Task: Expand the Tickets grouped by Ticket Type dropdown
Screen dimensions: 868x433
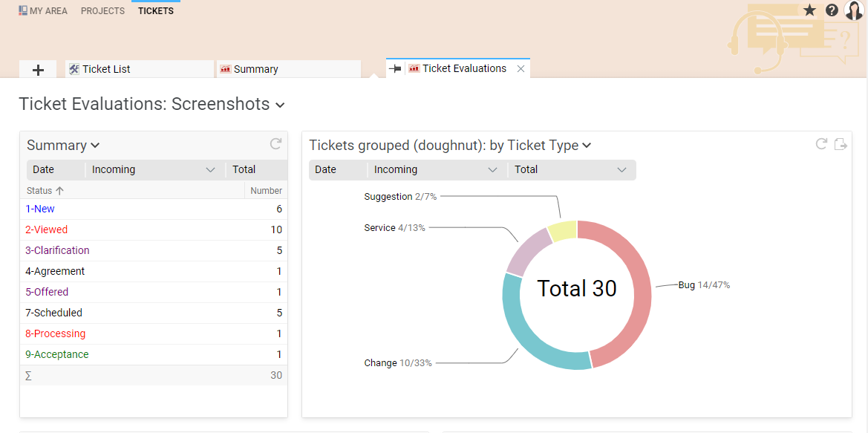Action: (587, 146)
